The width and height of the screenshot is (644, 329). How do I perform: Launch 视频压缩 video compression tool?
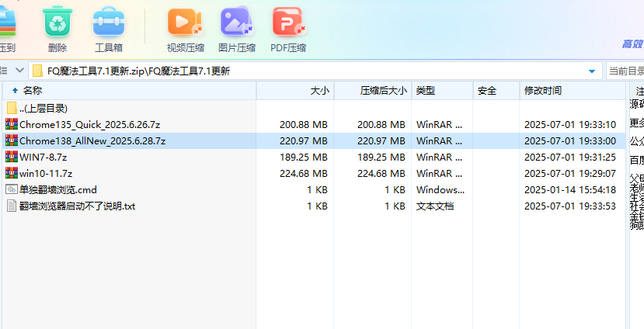coord(185,21)
